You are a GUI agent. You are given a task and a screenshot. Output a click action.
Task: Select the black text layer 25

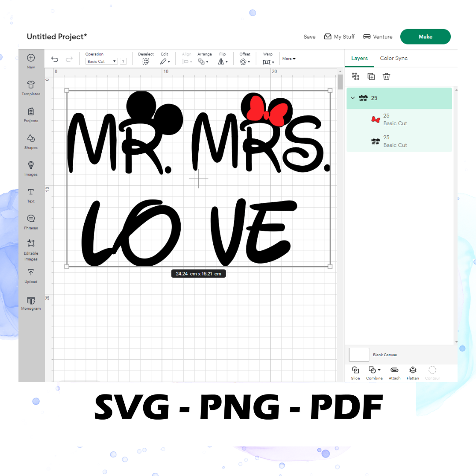(x=399, y=141)
